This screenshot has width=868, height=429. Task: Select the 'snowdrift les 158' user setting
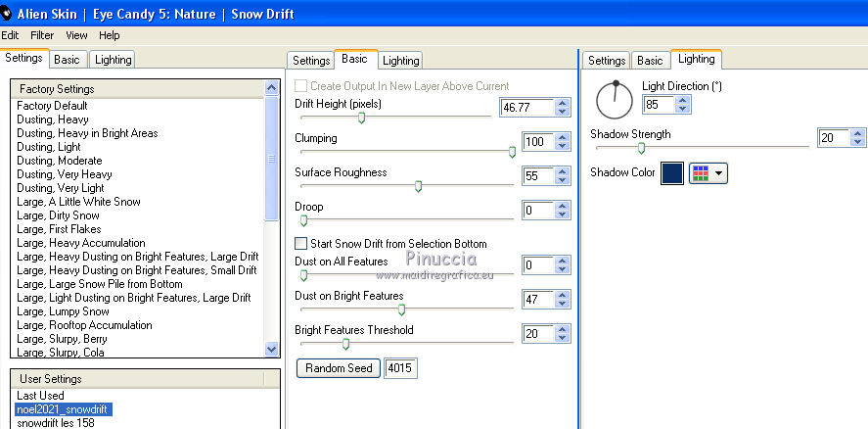56,423
